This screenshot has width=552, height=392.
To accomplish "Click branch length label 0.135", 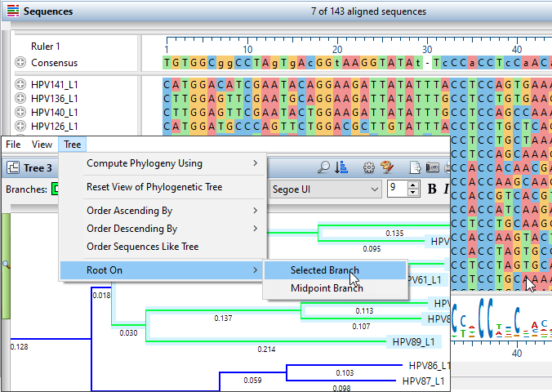I will click(x=394, y=234).
